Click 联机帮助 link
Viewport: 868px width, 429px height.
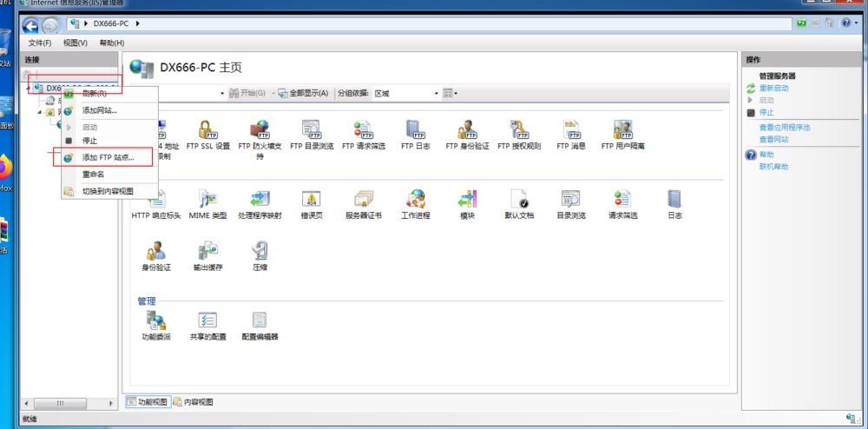click(773, 167)
